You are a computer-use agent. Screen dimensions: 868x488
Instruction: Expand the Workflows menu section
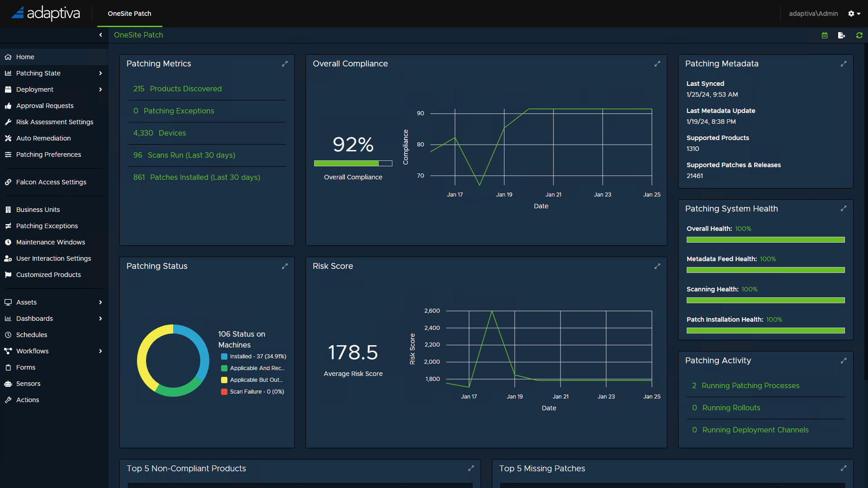100,351
